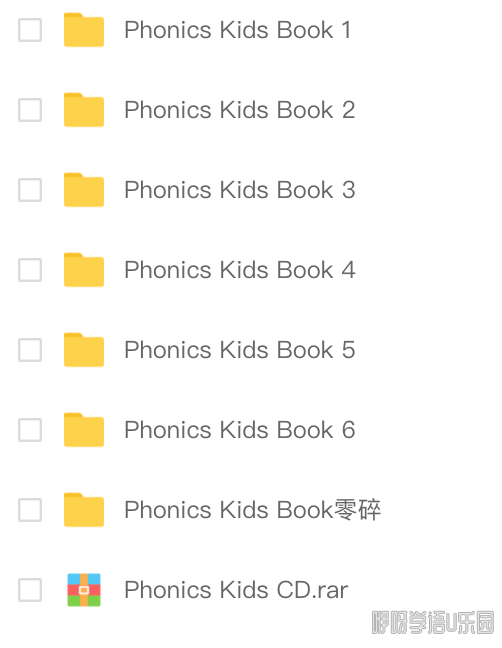Click the Phonics Kids Book 6 name
Screen dimensions: 502x648
pyautogui.click(x=240, y=430)
